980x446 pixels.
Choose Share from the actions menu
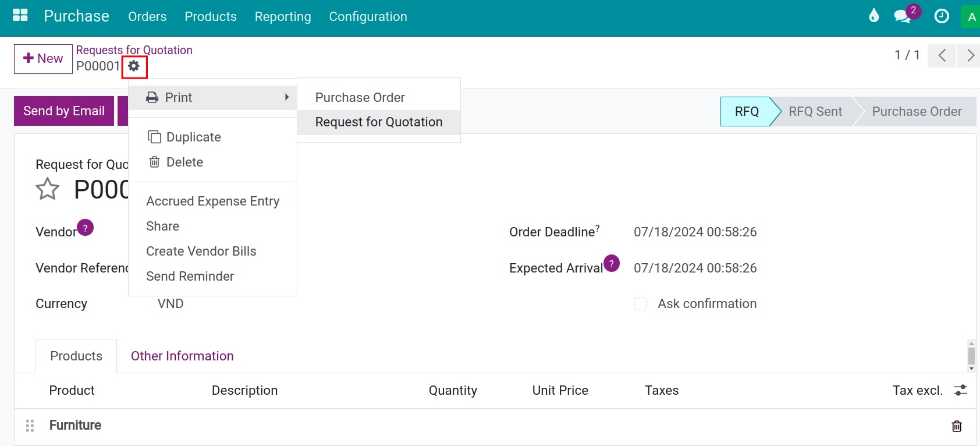tap(212, 226)
